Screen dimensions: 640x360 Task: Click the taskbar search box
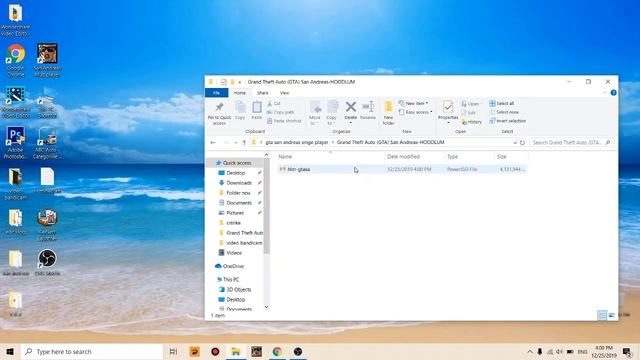coord(92,351)
